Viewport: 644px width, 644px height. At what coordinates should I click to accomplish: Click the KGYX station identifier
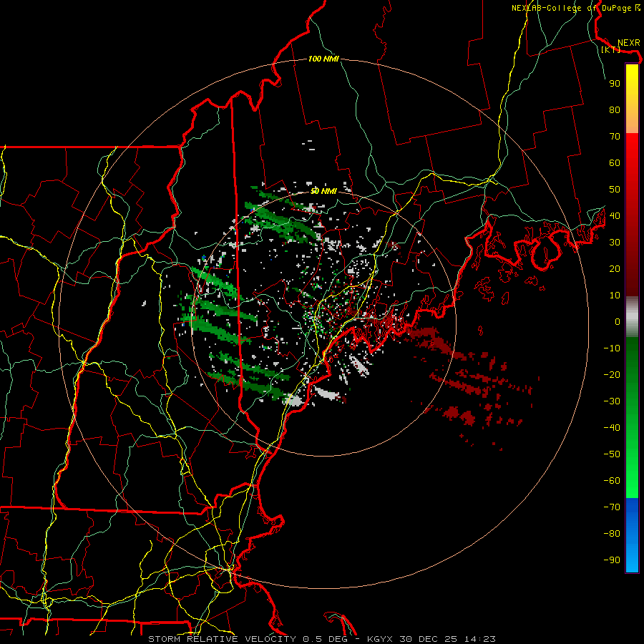[379, 639]
